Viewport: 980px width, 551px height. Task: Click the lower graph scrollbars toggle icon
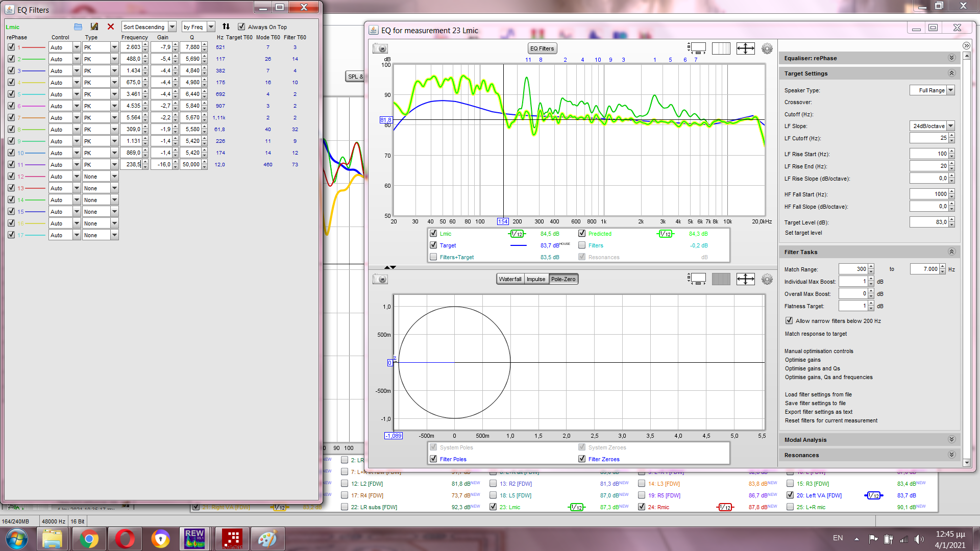pyautogui.click(x=696, y=279)
